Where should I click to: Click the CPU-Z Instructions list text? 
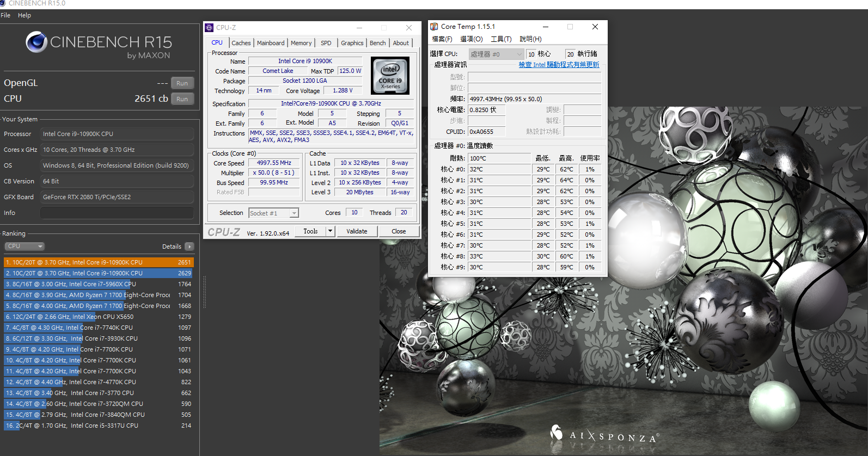click(331, 137)
